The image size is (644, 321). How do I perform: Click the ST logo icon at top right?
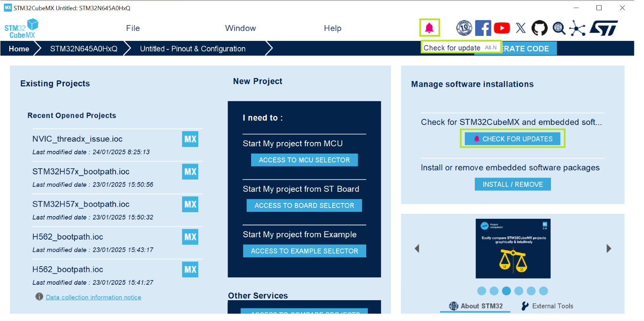coord(604,28)
